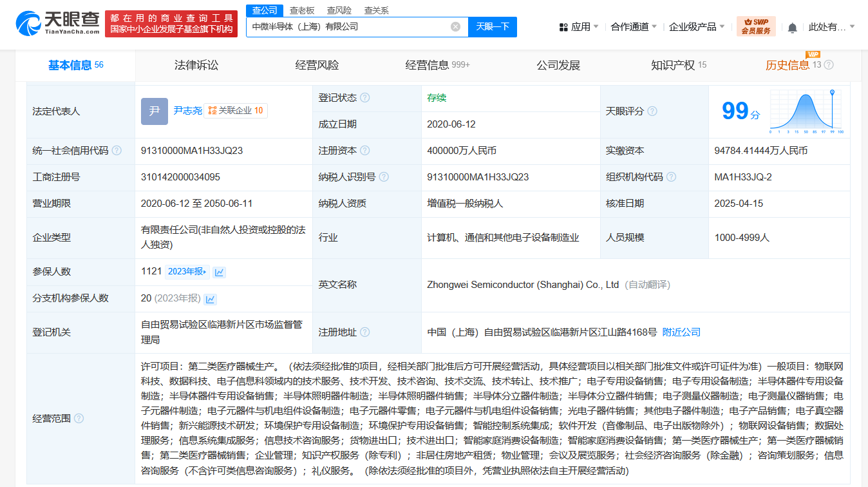This screenshot has height=487, width=868.
Task: Click the 存续 registration status value
Action: (437, 98)
